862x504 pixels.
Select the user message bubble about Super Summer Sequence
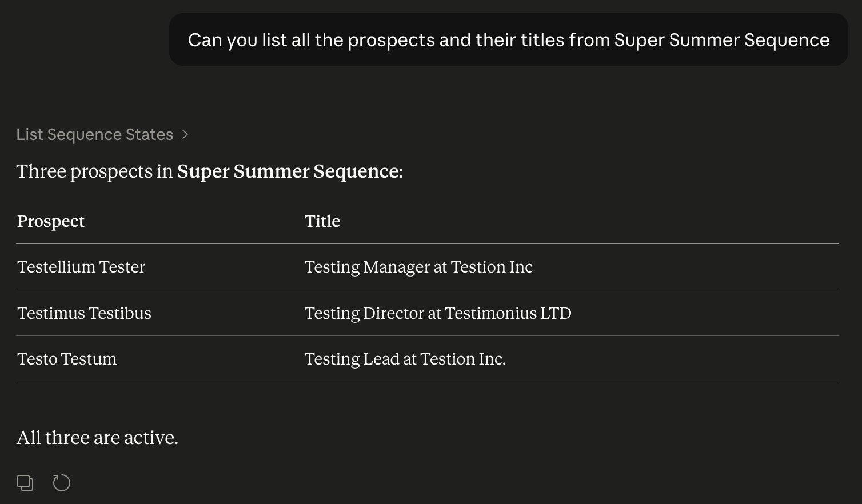[508, 39]
